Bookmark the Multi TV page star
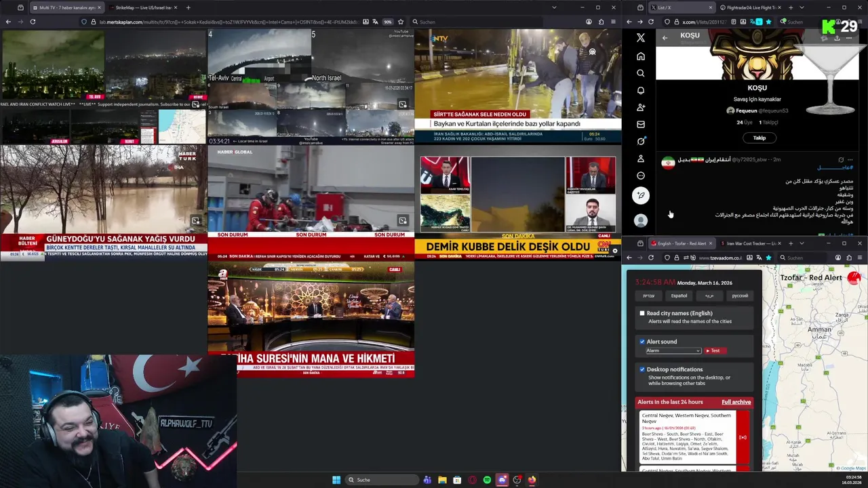 pyautogui.click(x=401, y=22)
